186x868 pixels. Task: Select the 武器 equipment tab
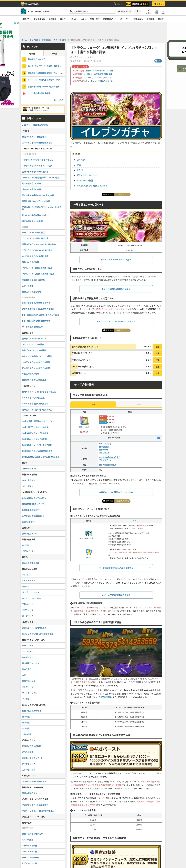(x=93, y=404)
